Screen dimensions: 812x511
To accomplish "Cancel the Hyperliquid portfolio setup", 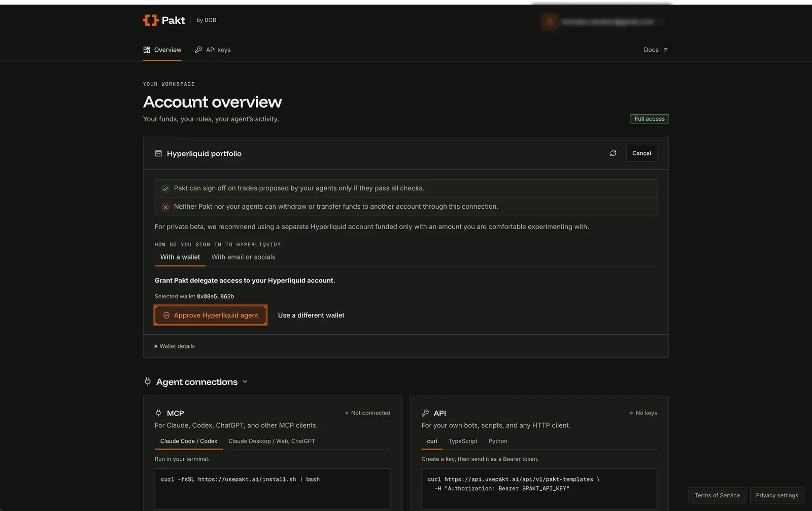I will tap(641, 153).
